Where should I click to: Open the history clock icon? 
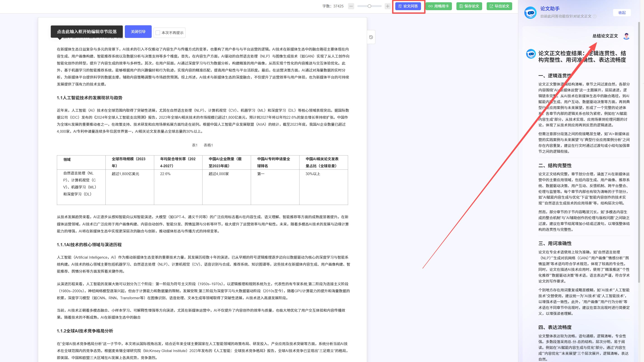tap(371, 37)
